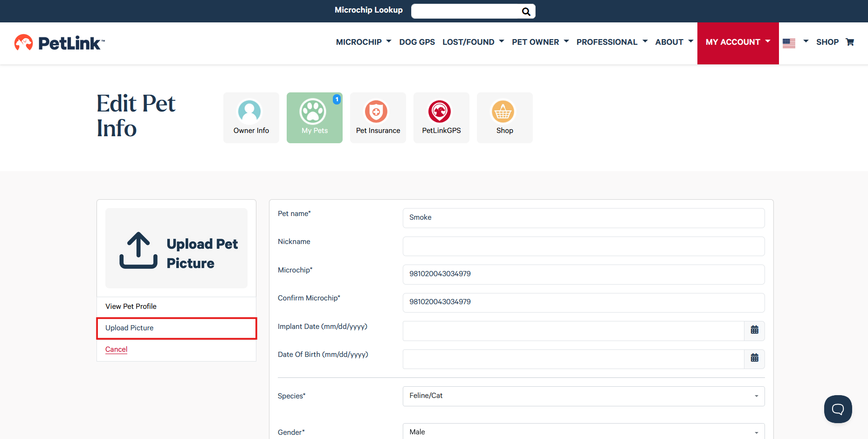
Task: Click View Pet Profile
Action: click(x=131, y=307)
